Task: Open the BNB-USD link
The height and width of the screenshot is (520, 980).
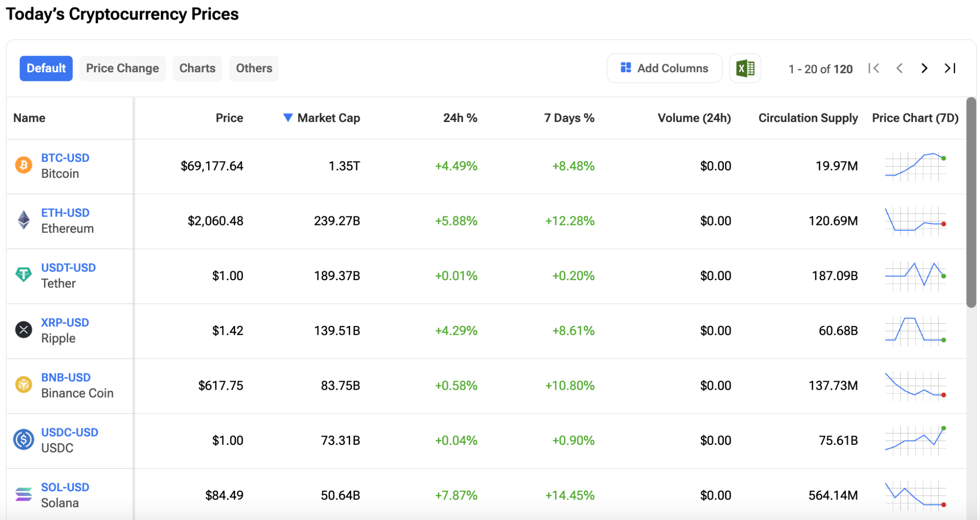Action: click(x=66, y=377)
